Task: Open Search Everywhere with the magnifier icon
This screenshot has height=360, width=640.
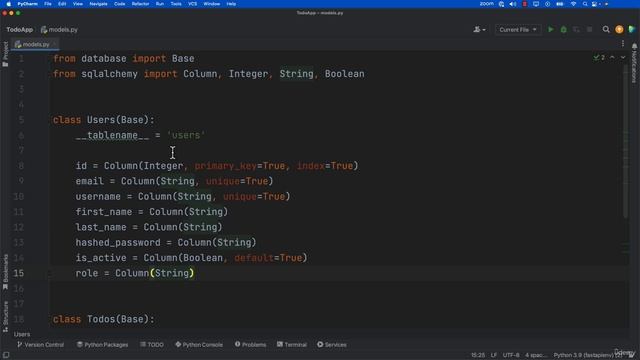Action: (606, 29)
